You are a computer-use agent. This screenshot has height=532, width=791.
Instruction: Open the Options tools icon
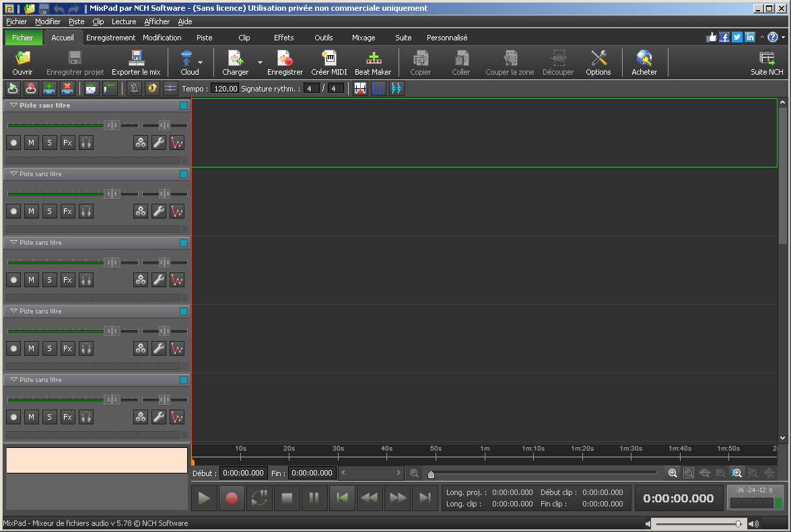[x=598, y=59]
